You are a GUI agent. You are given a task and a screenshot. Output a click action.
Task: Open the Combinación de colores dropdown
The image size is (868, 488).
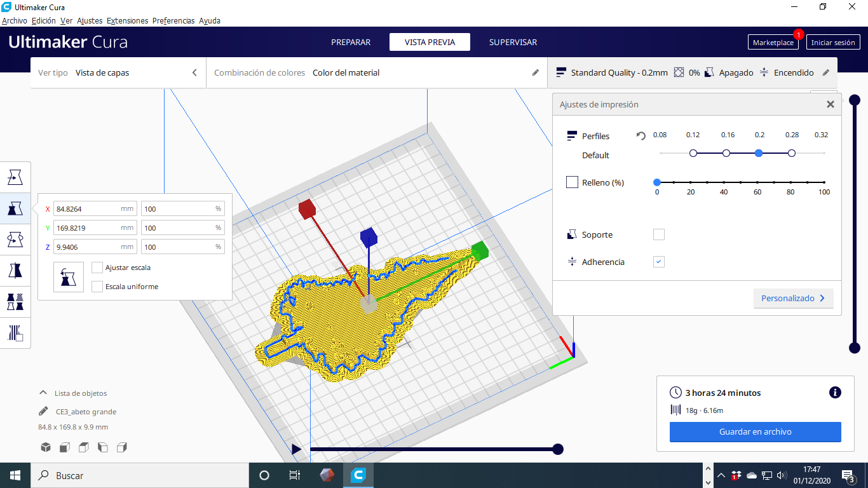[377, 72]
